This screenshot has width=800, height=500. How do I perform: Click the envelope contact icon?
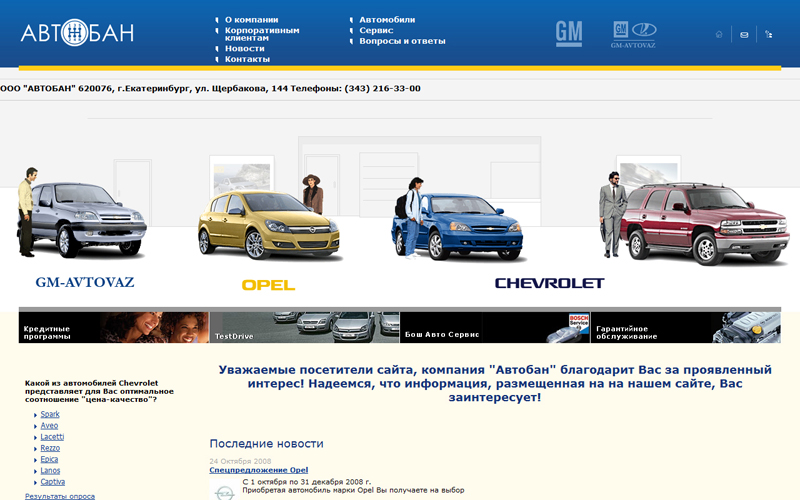744,35
